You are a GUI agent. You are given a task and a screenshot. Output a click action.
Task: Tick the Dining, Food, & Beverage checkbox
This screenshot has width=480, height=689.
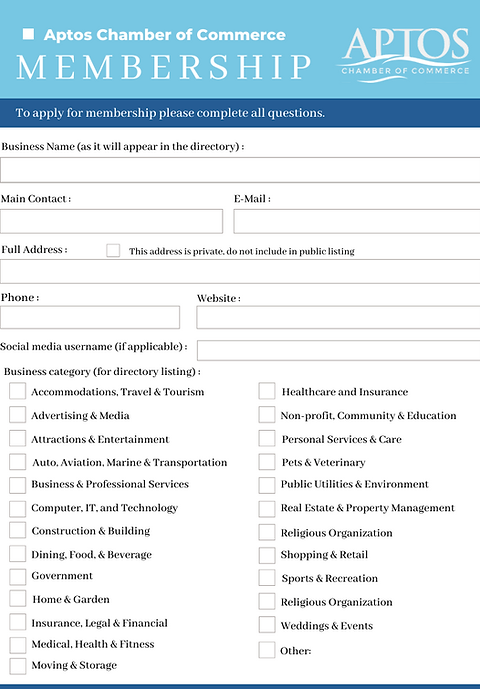point(18,554)
